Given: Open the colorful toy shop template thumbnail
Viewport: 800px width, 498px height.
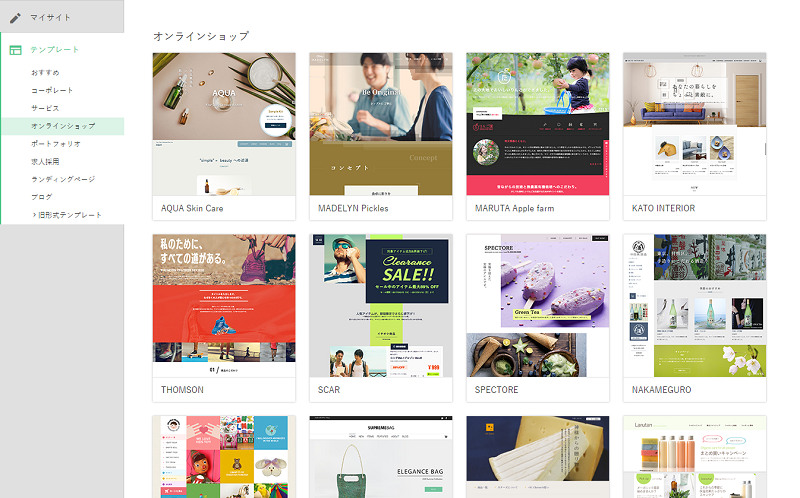Looking at the screenshot, I should (x=224, y=457).
